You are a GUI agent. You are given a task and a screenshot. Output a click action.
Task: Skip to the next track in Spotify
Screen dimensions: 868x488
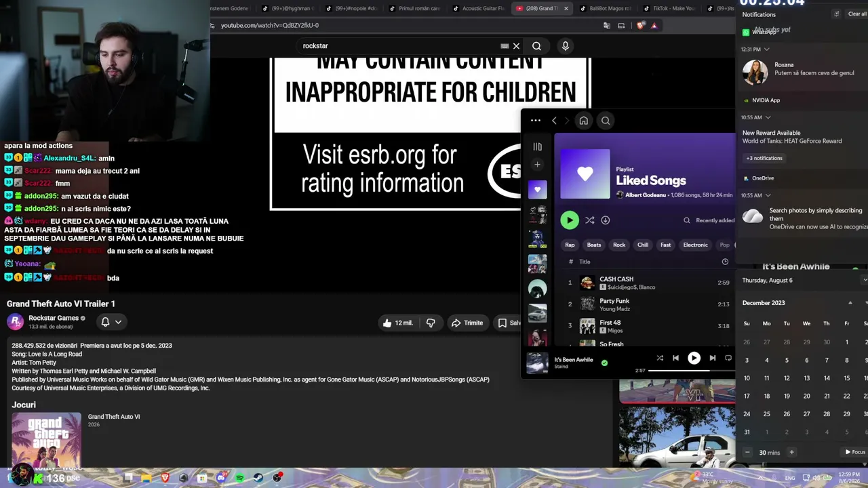coord(712,358)
